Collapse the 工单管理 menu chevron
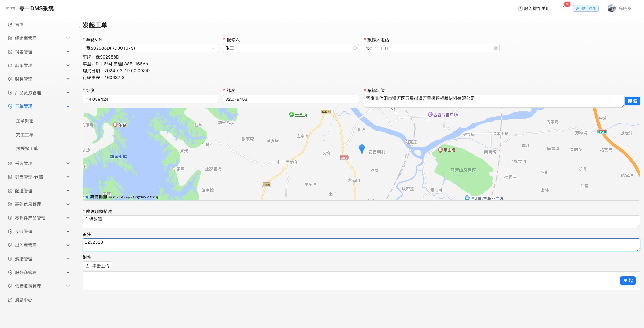The width and height of the screenshot is (644, 328). [68, 106]
